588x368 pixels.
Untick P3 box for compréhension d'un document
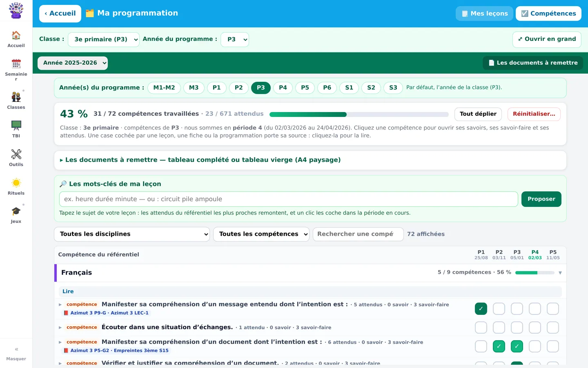point(517,346)
